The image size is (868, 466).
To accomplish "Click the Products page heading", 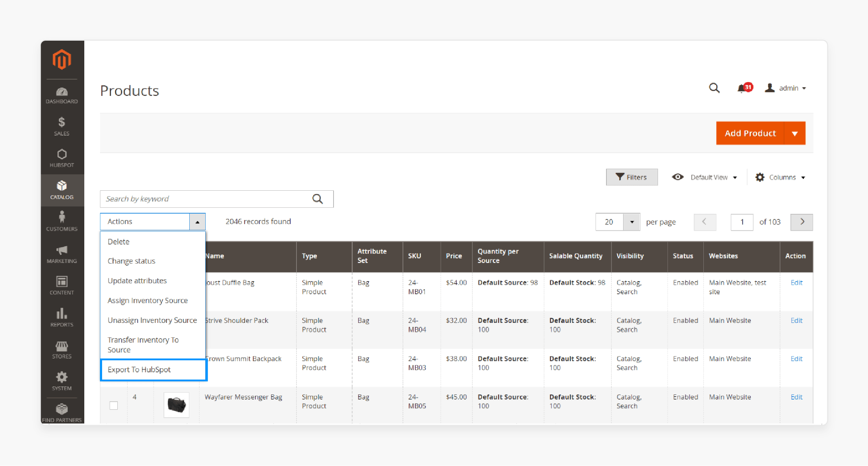I will coord(130,91).
